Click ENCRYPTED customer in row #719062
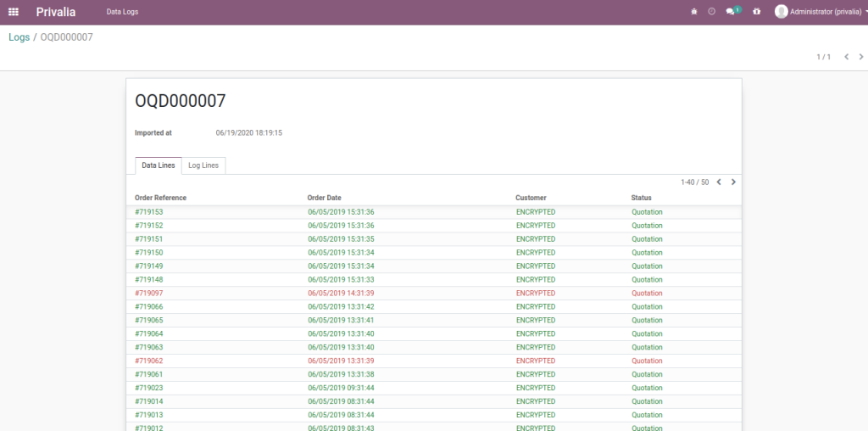This screenshot has height=431, width=868. (x=536, y=361)
